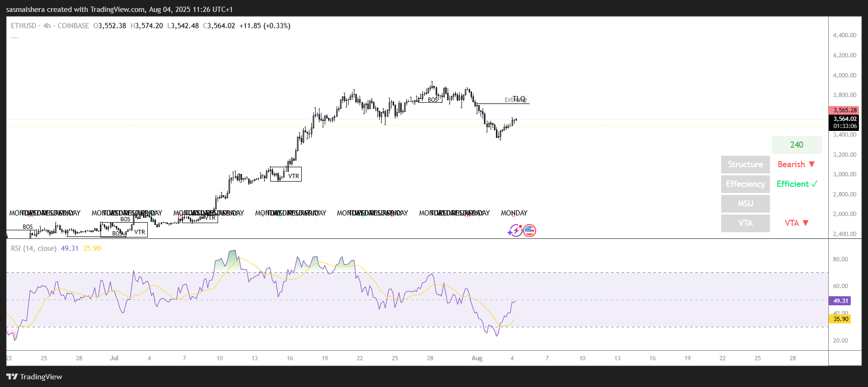Screen dimensions: 868x387
Task: Click the yellow 35.90 RSI axis label
Action: (x=840, y=319)
